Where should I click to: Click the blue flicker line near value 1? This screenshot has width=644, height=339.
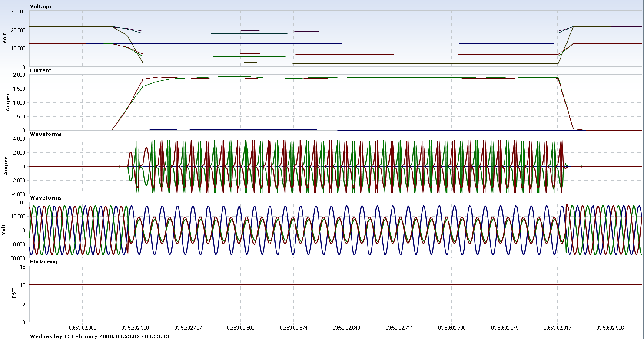tap(335, 318)
